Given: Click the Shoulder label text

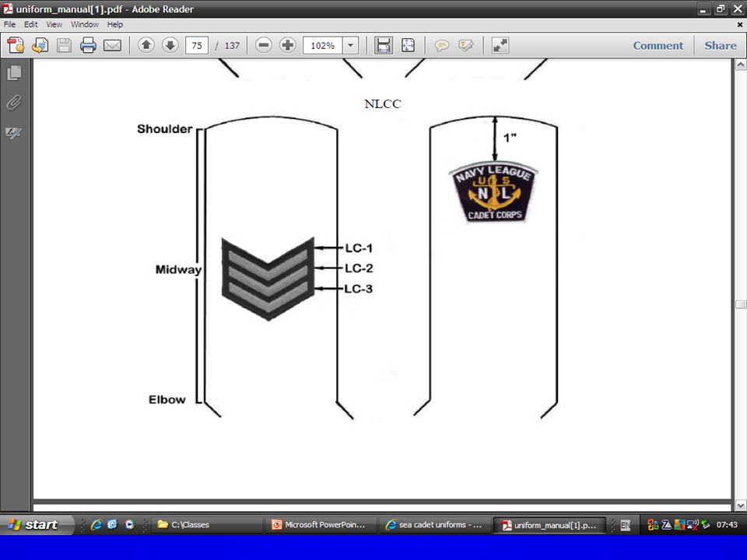Looking at the screenshot, I should point(165,129).
